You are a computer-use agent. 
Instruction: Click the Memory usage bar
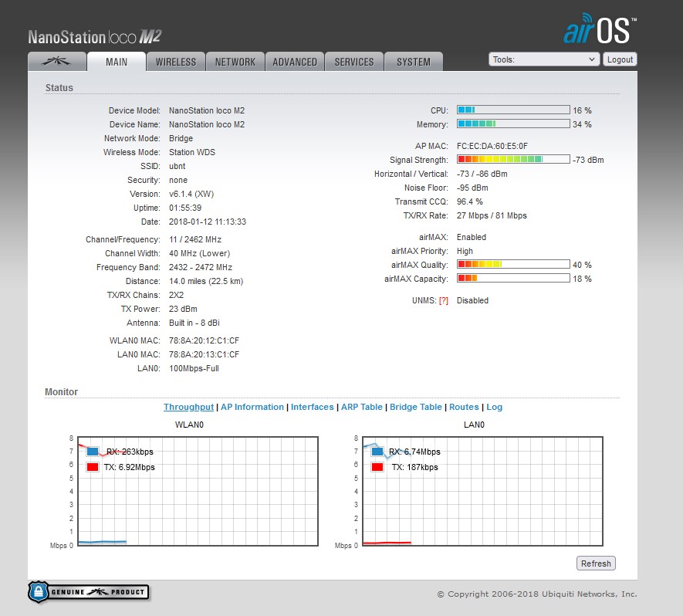tap(513, 124)
